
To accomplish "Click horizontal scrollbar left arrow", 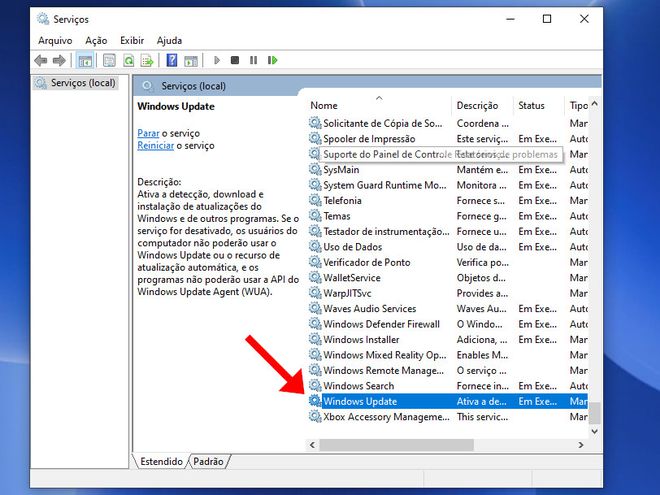I will (312, 445).
